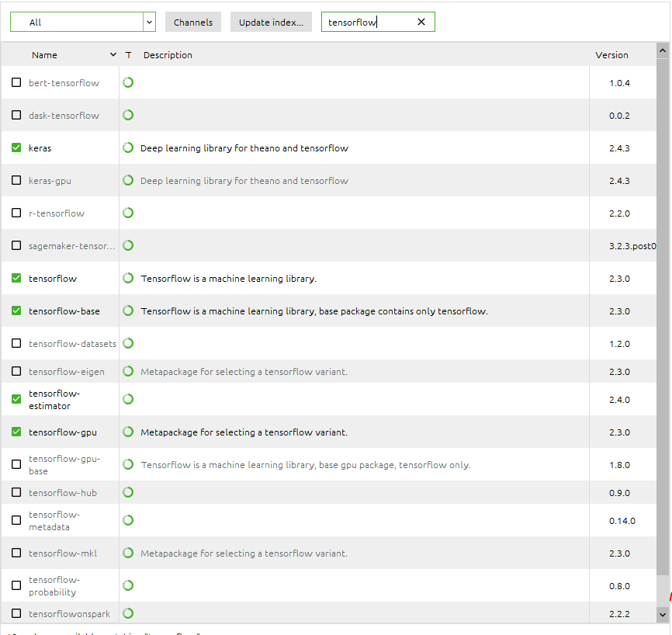Click the Name column header
This screenshot has width=672, height=635.
[44, 55]
